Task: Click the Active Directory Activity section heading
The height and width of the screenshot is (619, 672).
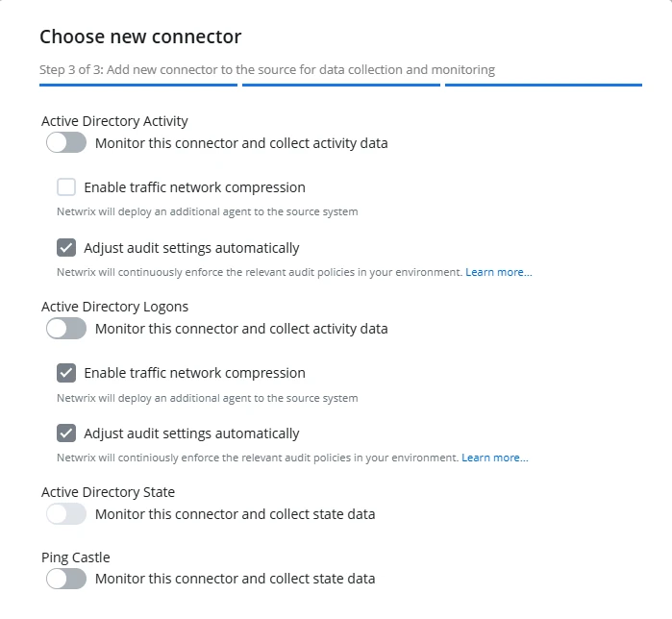Action: tap(114, 121)
